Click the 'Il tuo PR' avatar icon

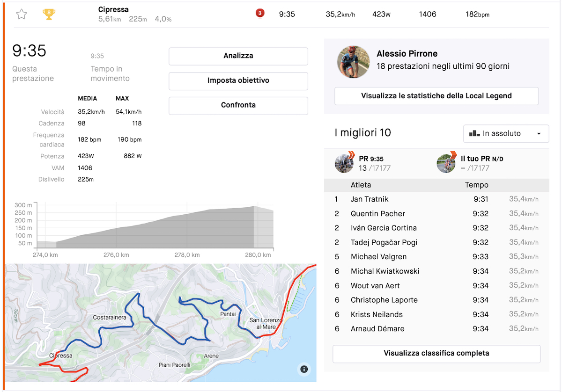(446, 163)
